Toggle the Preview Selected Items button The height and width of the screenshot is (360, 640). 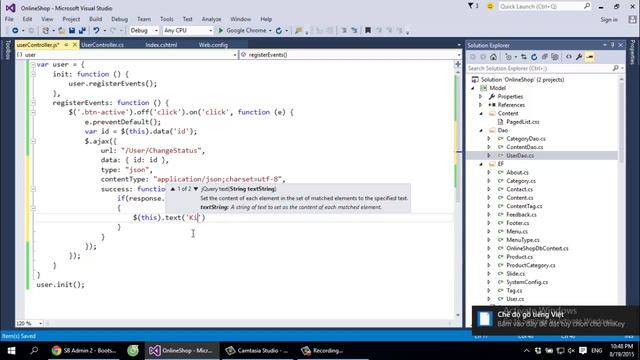pyautogui.click(x=590, y=57)
